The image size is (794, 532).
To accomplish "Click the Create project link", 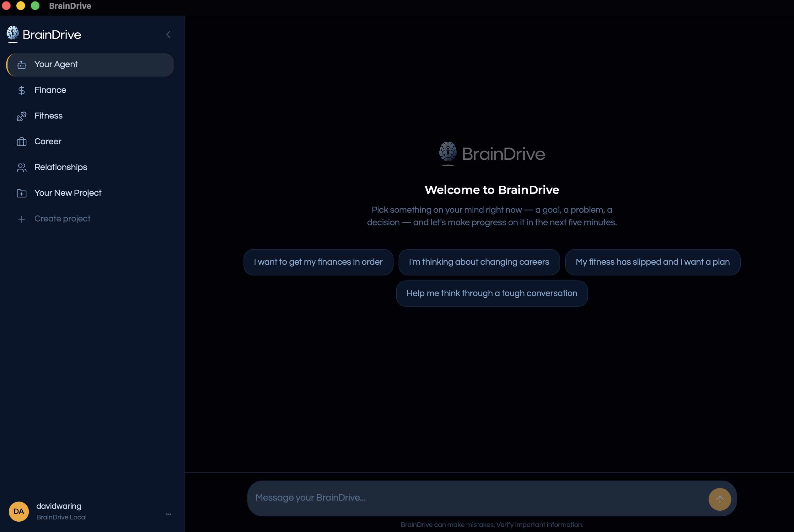I will [62, 219].
